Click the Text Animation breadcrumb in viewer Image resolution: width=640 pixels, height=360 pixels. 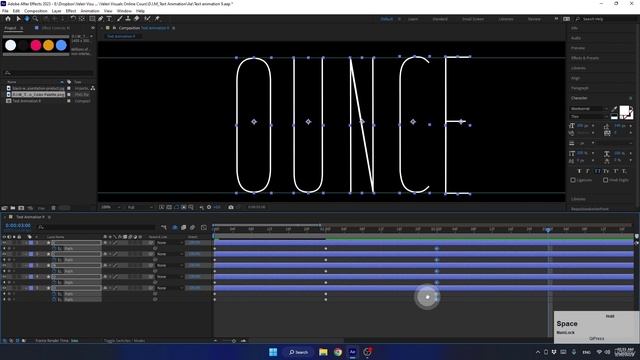(x=121, y=36)
